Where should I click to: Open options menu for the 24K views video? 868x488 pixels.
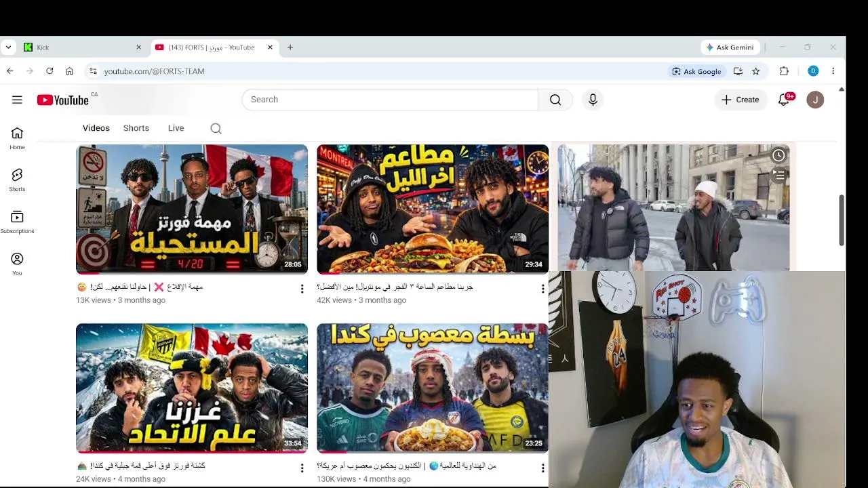[x=302, y=468]
